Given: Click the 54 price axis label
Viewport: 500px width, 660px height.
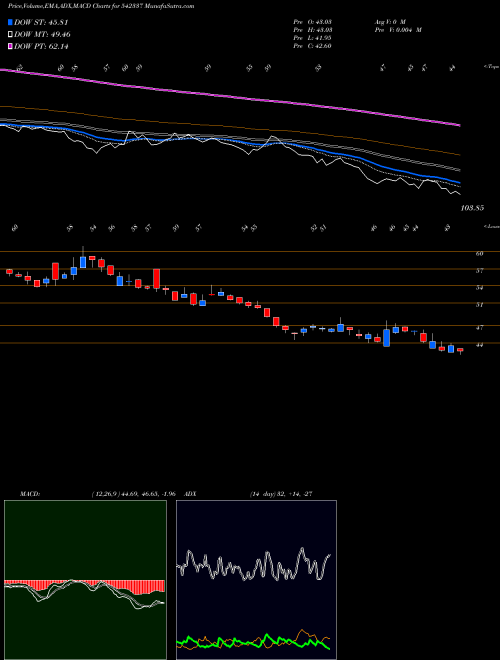Looking at the screenshot, I should tap(479, 287).
